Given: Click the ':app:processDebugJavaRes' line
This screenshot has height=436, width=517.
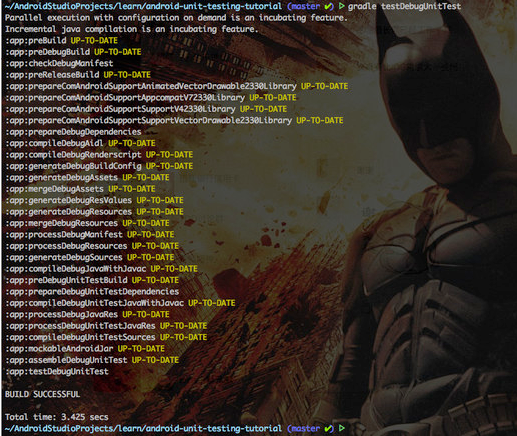Looking at the screenshot, I should pyautogui.click(x=87, y=314).
